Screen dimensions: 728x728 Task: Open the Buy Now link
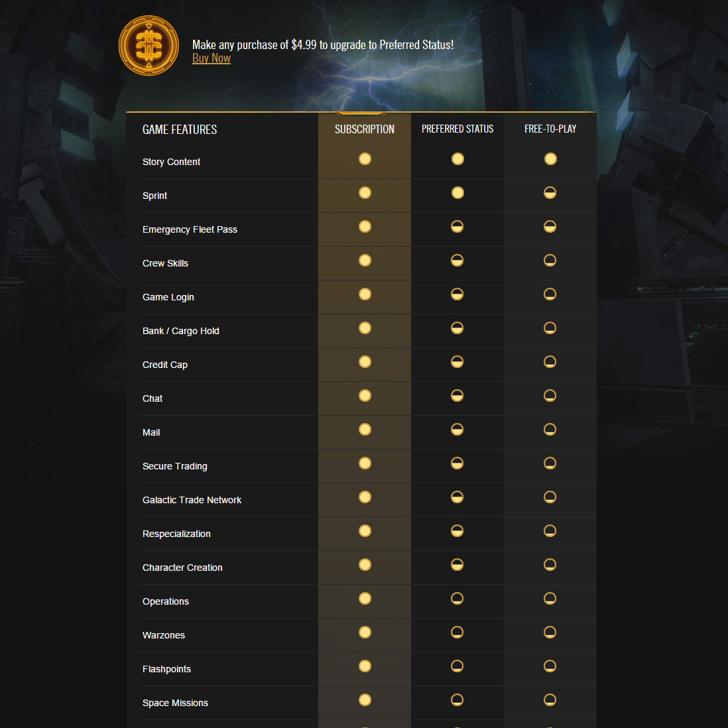click(x=212, y=58)
